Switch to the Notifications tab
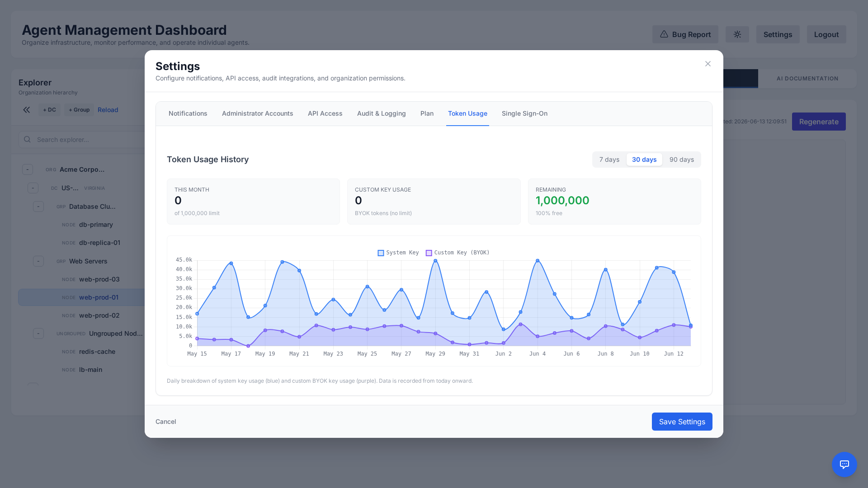The width and height of the screenshot is (868, 488). (x=188, y=113)
